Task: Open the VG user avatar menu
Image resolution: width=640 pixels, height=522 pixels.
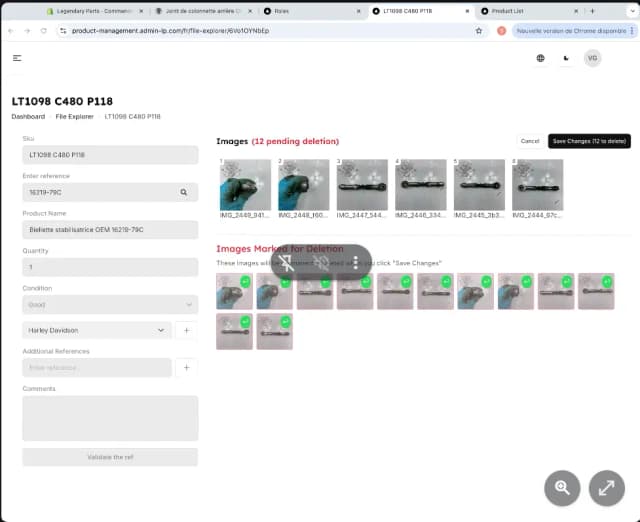Action: [x=593, y=58]
